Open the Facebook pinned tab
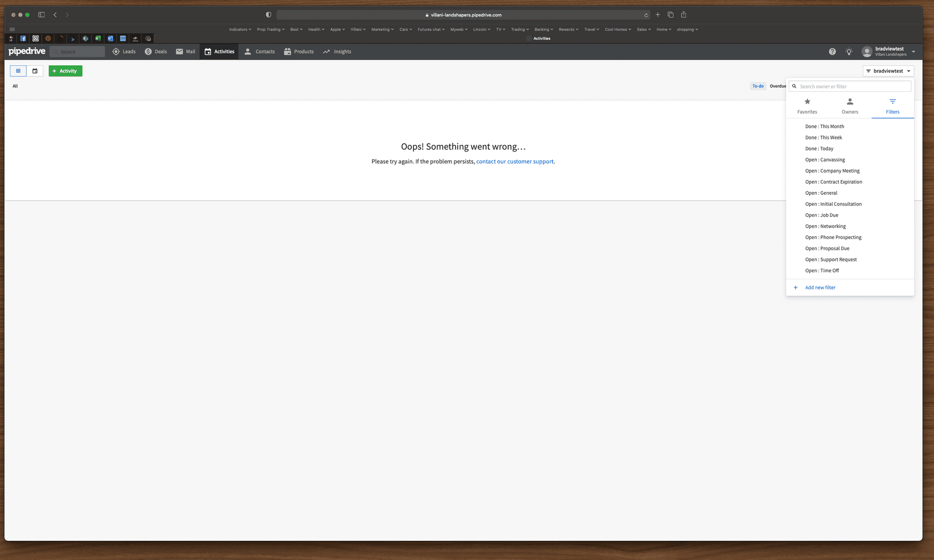The image size is (934, 560). [x=23, y=38]
